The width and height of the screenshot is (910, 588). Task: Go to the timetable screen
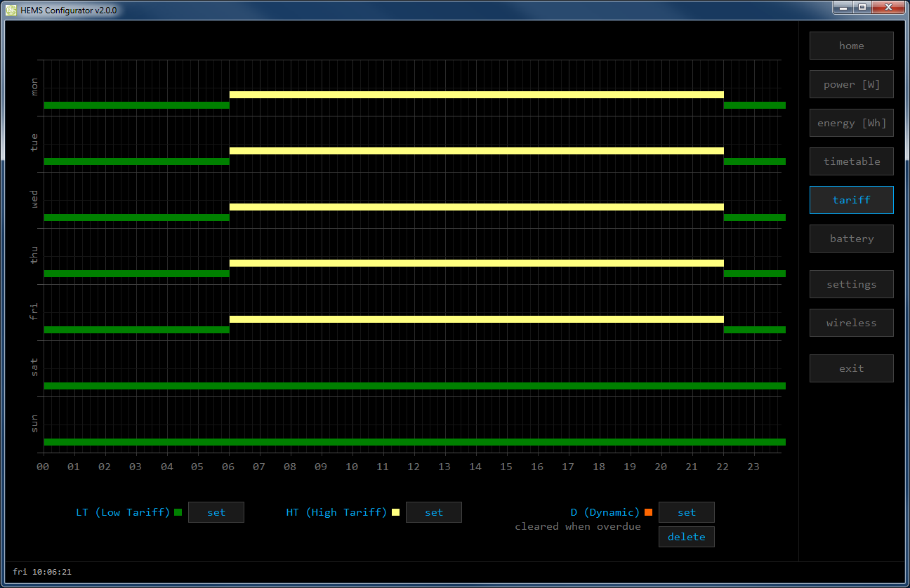851,161
